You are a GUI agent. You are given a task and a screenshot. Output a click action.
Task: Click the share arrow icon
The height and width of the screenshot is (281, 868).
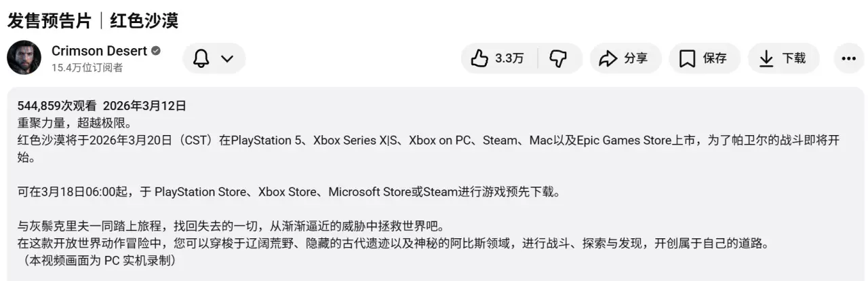pyautogui.click(x=608, y=58)
